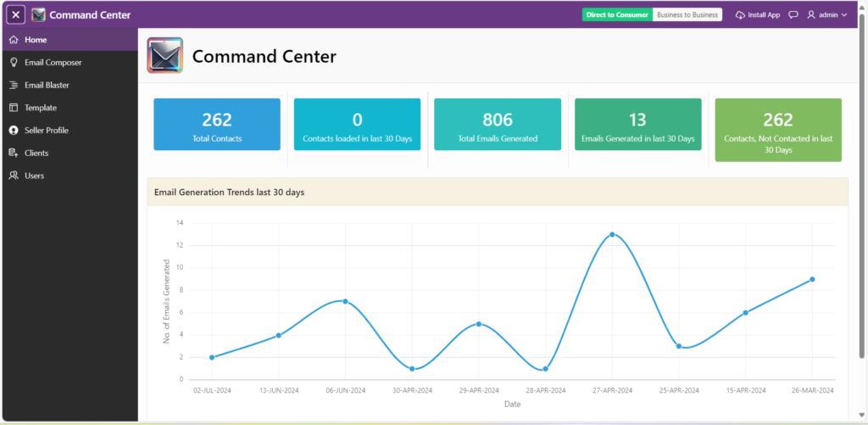This screenshot has width=868, height=425.
Task: Click the Command Center envelope logo in header
Action: pos(38,15)
